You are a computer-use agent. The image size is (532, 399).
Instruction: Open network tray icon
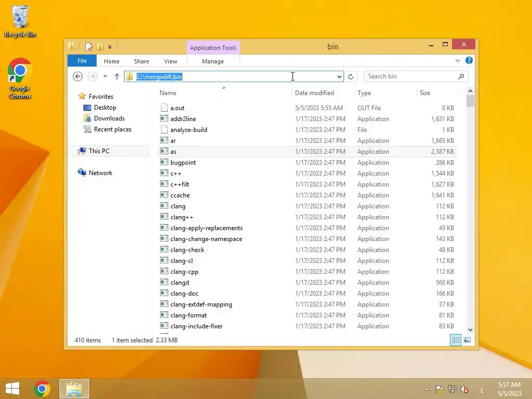click(x=451, y=389)
